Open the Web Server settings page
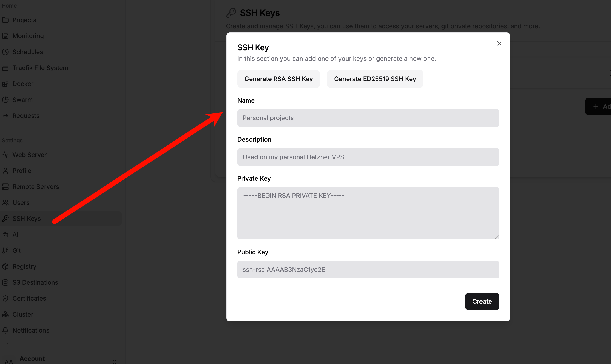The width and height of the screenshot is (611, 364). [x=30, y=155]
